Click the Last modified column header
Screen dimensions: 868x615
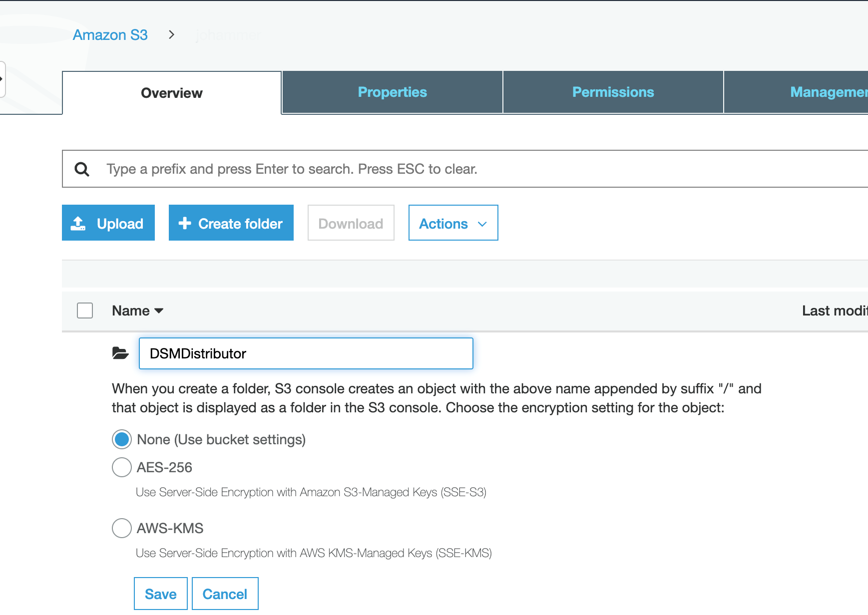point(835,310)
